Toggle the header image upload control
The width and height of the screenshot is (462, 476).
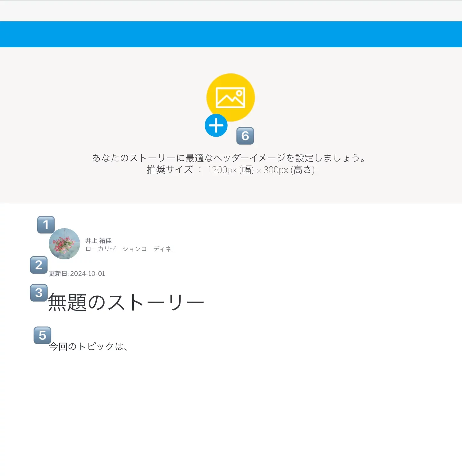(216, 125)
